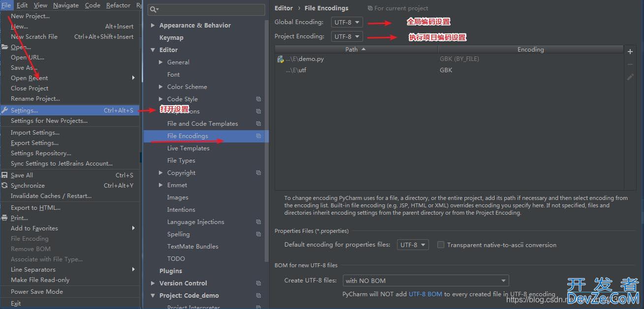This screenshot has height=309, width=644.
Task: Expand the Color Scheme node
Action: 161,87
